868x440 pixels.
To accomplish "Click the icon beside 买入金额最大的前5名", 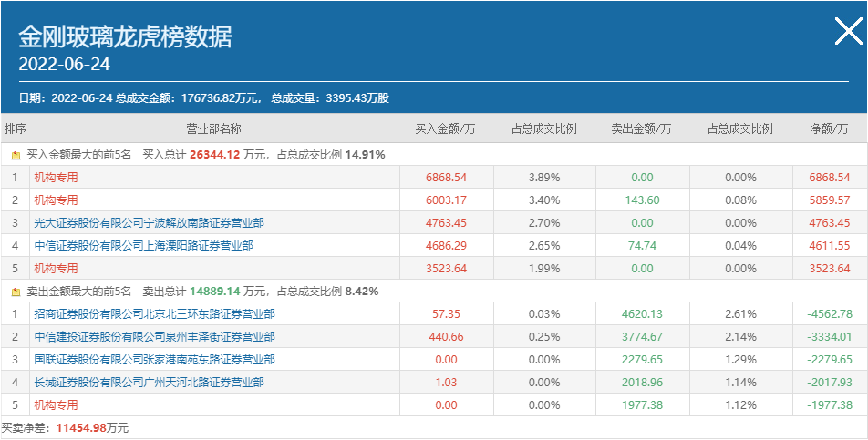I will [15, 155].
